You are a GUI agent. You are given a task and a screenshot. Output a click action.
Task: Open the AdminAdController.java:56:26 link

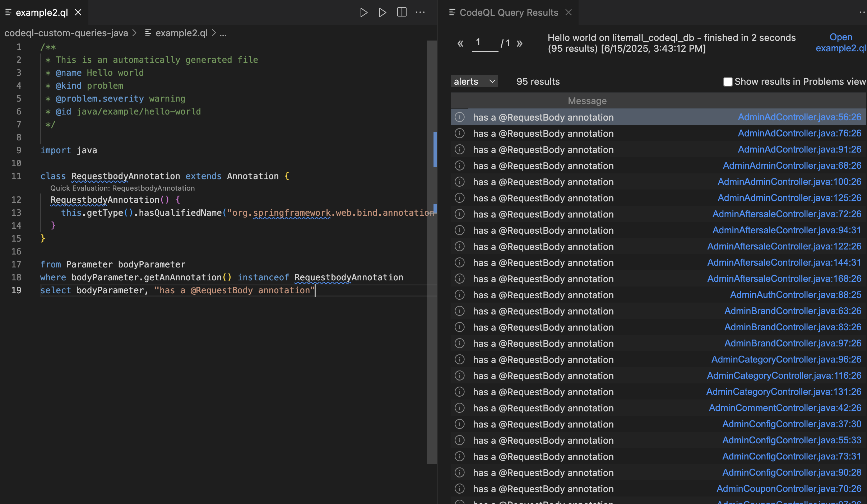799,117
